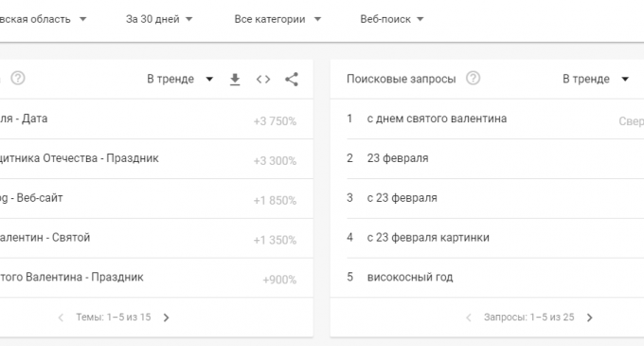Viewport: 644px width, 346px height.
Task: Go to next page of Темы
Action: [x=166, y=318]
